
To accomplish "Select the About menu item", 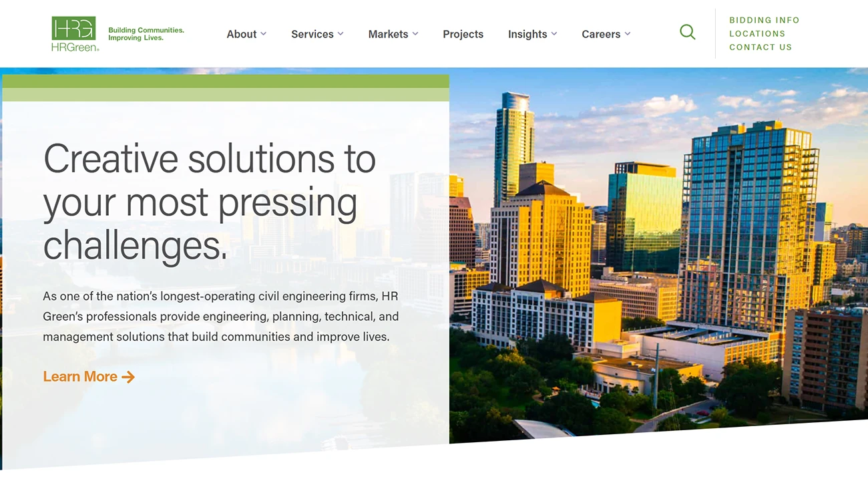I will click(242, 34).
